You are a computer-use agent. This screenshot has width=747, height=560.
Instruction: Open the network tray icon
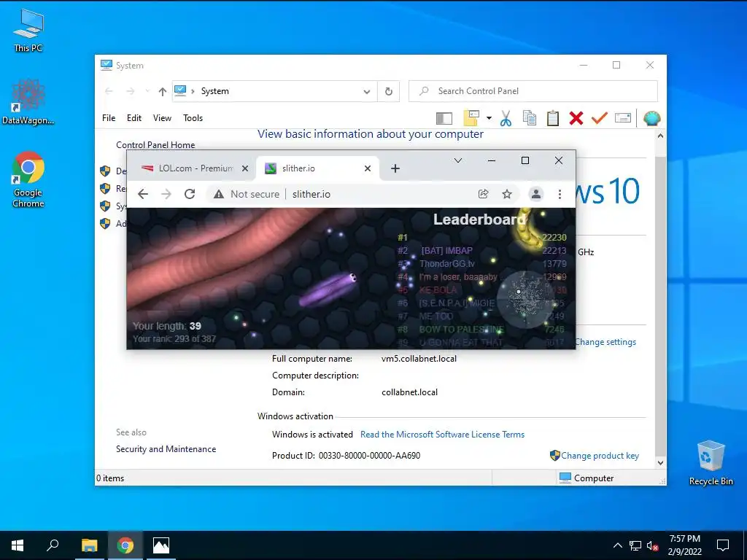point(635,545)
